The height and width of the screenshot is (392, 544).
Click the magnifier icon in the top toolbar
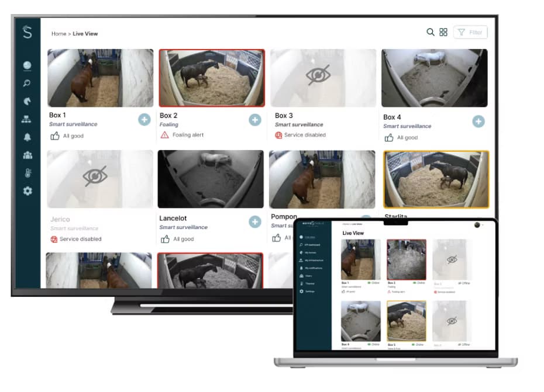431,32
